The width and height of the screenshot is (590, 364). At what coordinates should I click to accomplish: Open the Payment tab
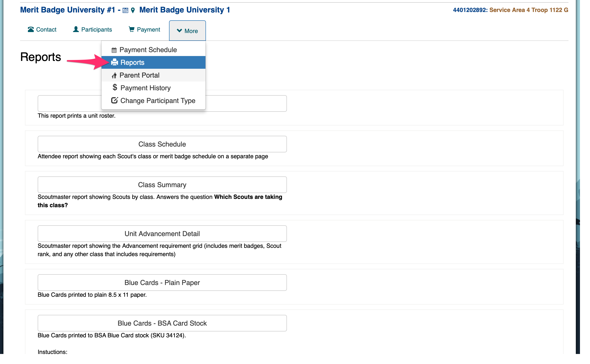(x=144, y=30)
